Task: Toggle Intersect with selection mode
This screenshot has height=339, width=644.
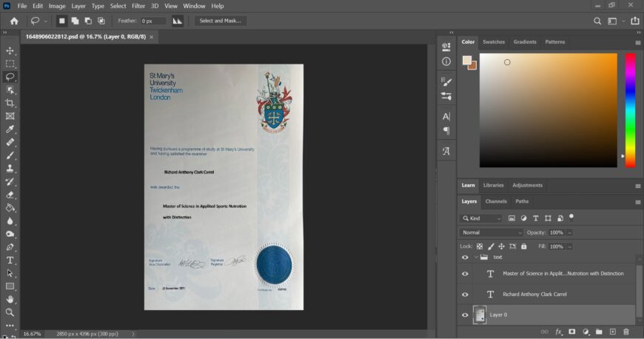Action: (x=101, y=21)
